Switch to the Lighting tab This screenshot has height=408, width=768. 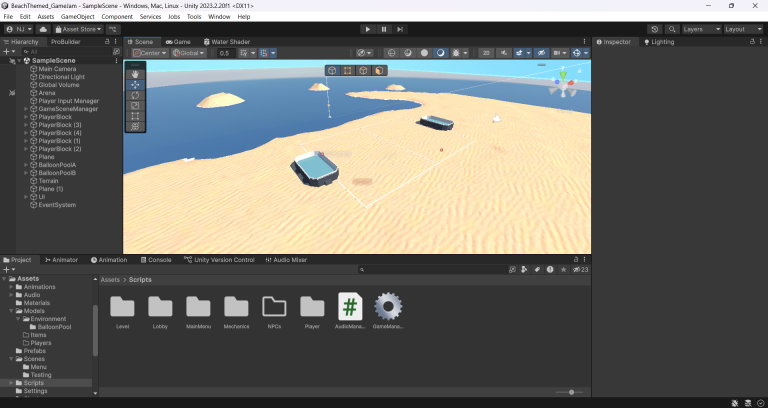click(x=659, y=42)
